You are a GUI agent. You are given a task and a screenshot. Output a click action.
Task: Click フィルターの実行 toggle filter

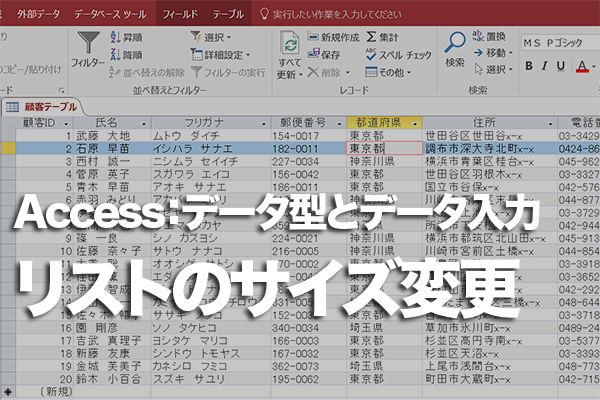pos(228,72)
